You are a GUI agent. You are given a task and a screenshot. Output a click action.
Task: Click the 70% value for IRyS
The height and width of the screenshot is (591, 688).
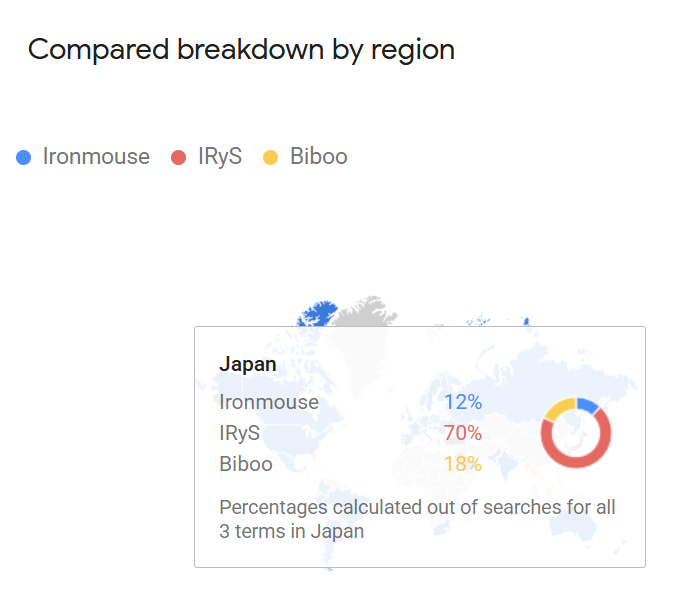tap(463, 433)
